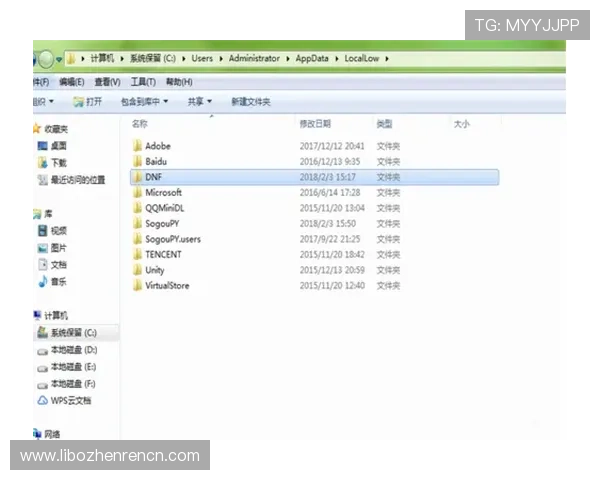Click the date 2017/9/22 21:25
Screen dimensions: 600x480
coord(329,239)
